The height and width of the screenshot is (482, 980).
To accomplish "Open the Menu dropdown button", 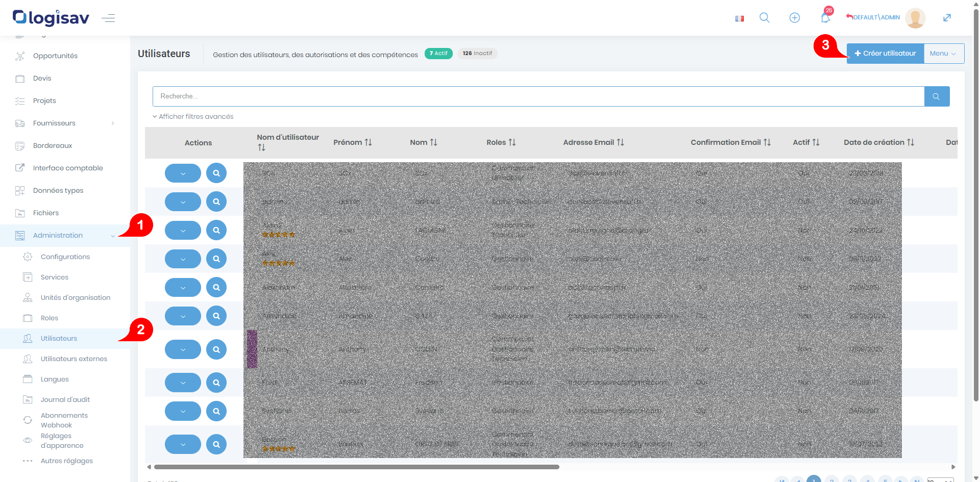I will point(943,54).
